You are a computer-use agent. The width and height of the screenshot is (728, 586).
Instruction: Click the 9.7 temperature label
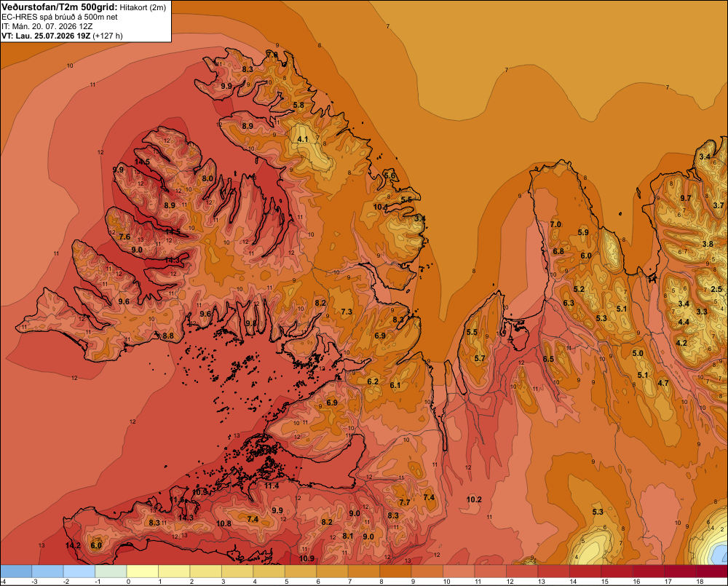686,198
